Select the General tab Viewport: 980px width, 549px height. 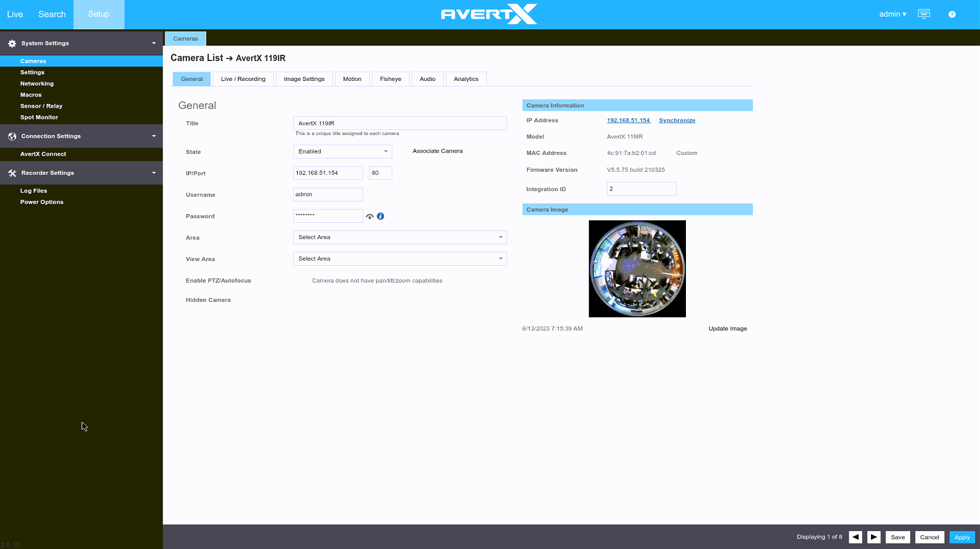192,79
